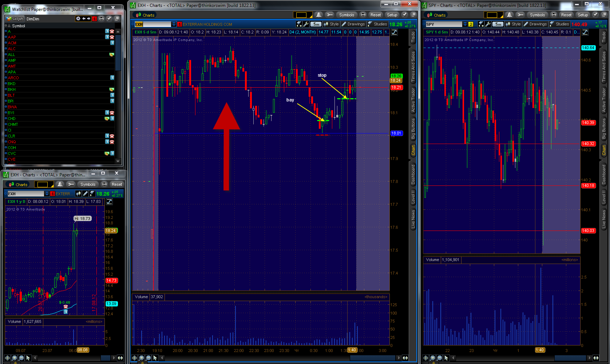Open Active Trader side tab of center chart
The height and width of the screenshot is (364, 610).
click(413, 100)
